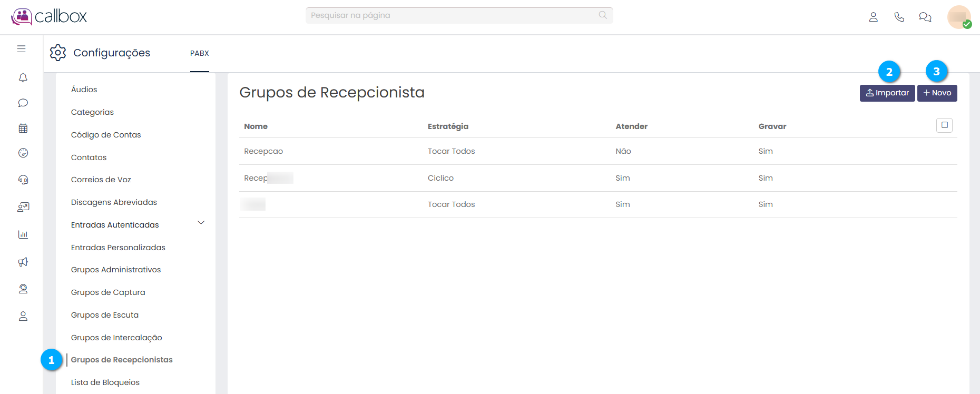Open the calendar grid sidebar icon
This screenshot has width=980, height=394.
tap(23, 128)
